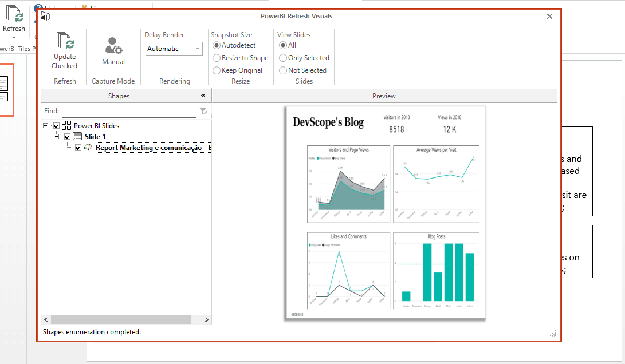This screenshot has width=625, height=364.
Task: Choose Only Selected under View Slides
Action: click(282, 57)
